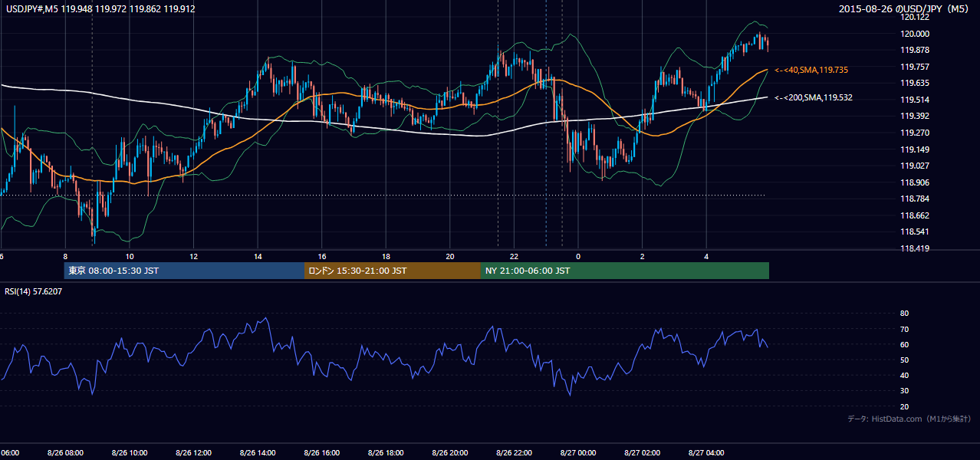Click bottom time label 8/27 00:00
This screenshot has height=460, width=980.
tap(578, 452)
